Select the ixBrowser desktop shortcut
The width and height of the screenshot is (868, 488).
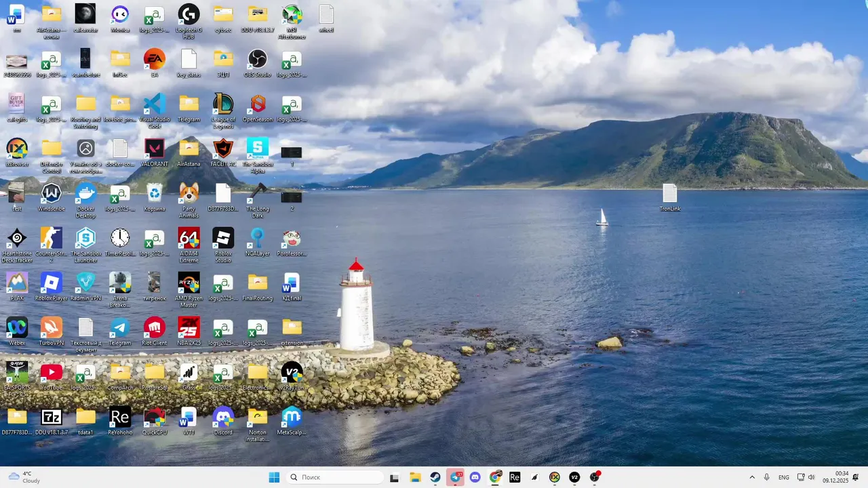(x=17, y=152)
